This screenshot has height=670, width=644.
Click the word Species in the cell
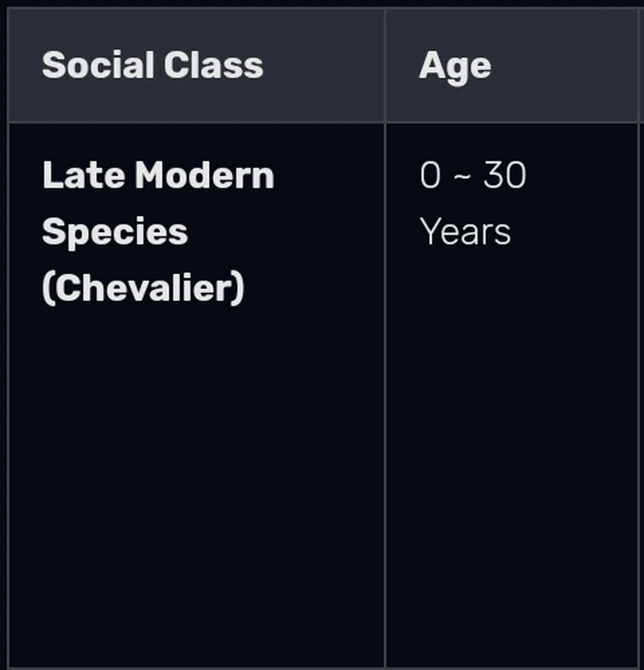click(x=115, y=231)
